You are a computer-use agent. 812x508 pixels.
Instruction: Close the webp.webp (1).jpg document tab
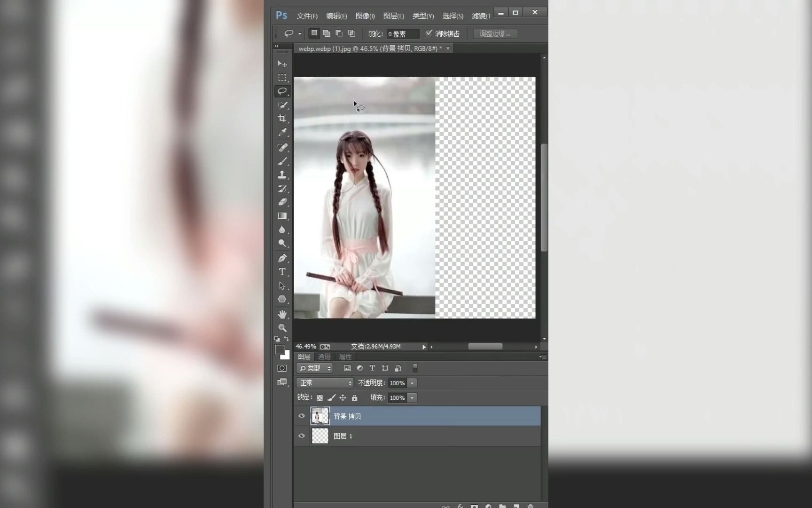point(448,48)
